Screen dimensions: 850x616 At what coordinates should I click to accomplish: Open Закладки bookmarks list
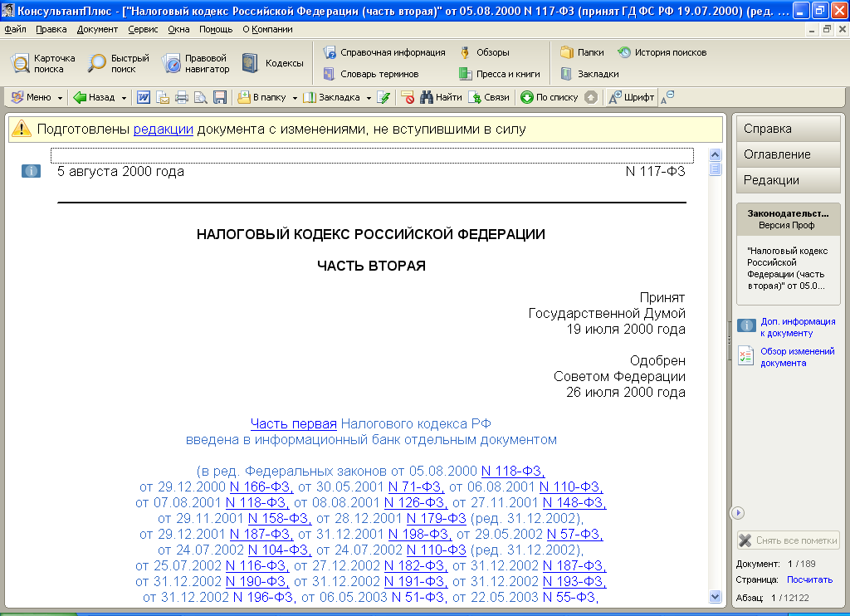click(590, 74)
